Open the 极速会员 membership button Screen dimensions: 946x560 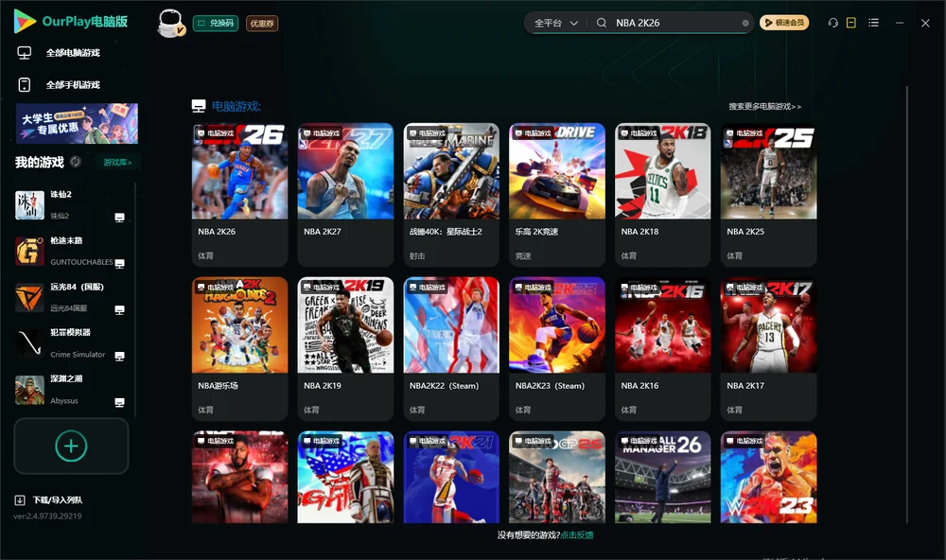783,23
